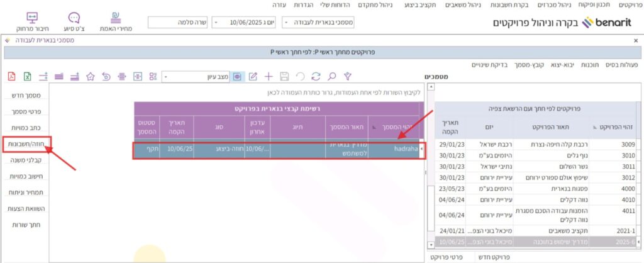Click the pencil edit icon

point(253,76)
